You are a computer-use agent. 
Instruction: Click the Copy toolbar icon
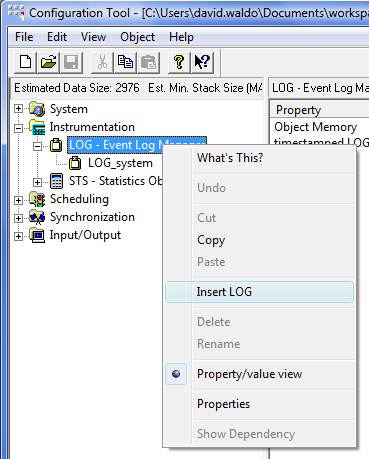coord(125,62)
